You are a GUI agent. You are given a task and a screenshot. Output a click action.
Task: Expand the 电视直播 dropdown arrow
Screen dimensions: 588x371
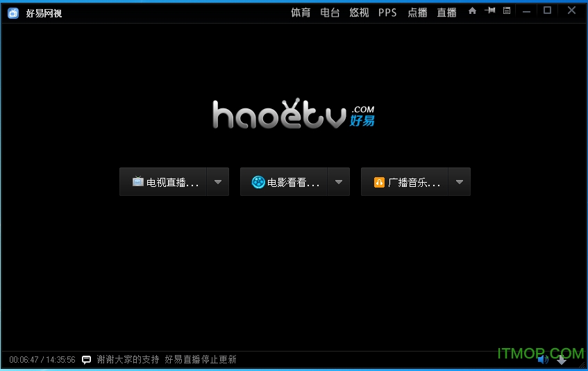click(218, 182)
